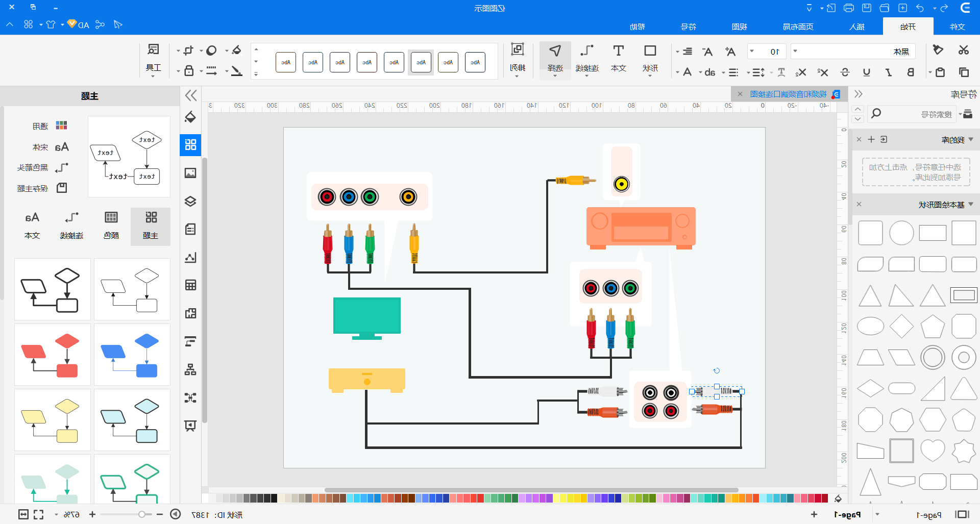Open the Image panel in vertical sidebar
The width and height of the screenshot is (980, 524).
[x=190, y=173]
